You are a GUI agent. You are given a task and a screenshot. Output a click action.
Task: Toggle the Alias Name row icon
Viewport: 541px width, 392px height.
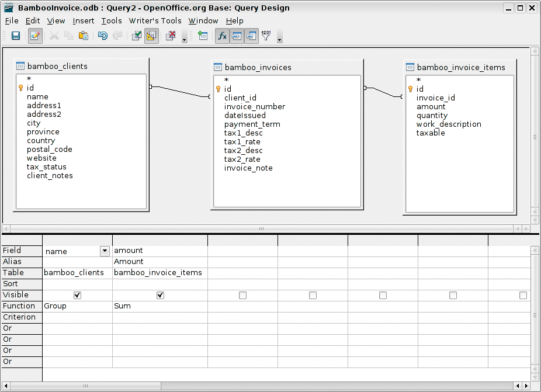click(251, 36)
